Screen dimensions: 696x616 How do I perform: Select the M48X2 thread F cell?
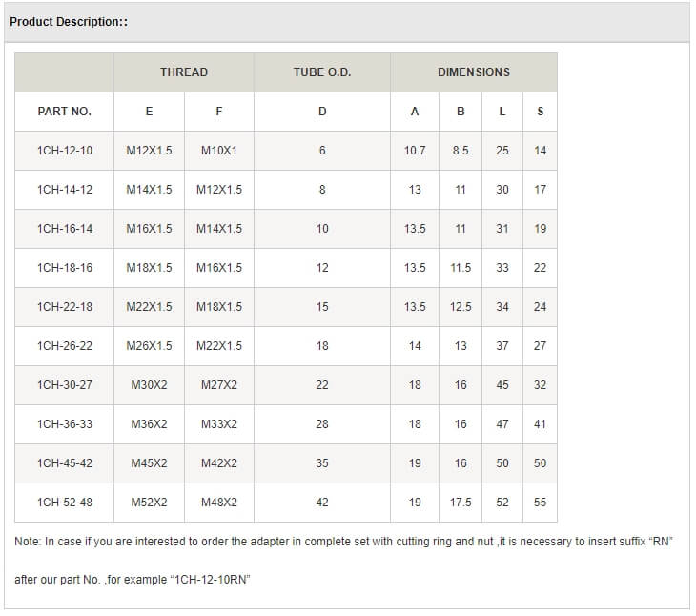point(219,503)
